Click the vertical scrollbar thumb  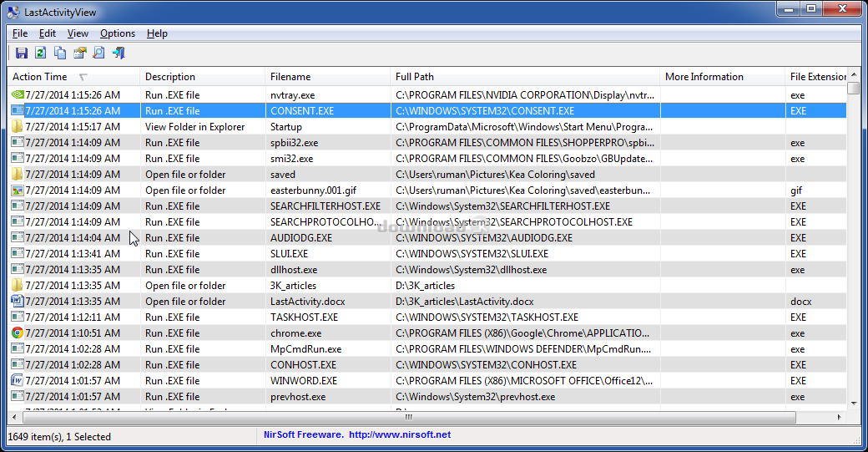click(x=854, y=88)
